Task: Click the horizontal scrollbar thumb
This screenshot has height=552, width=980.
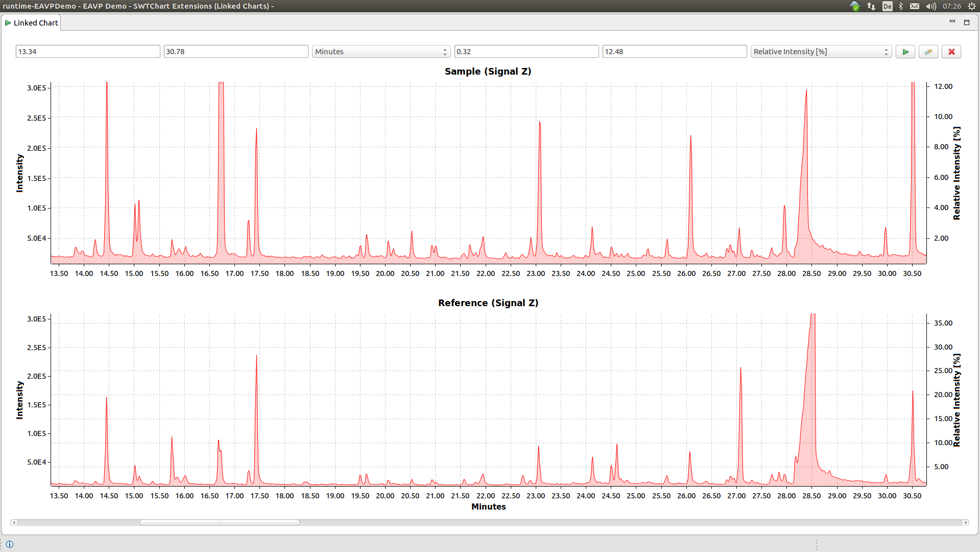Action: tap(220, 522)
